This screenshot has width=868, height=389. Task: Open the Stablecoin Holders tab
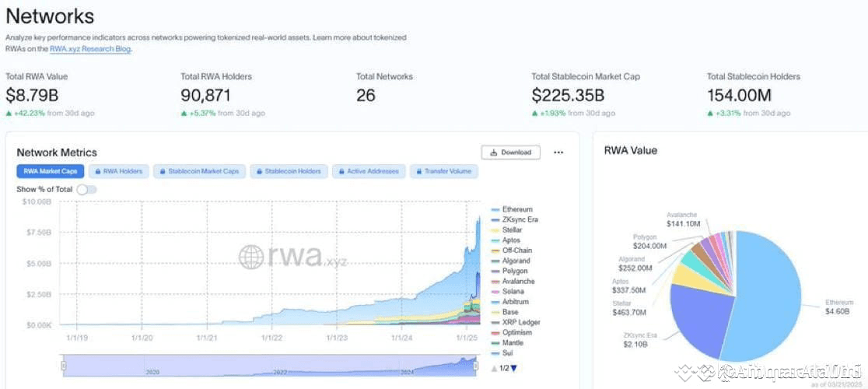pyautogui.click(x=289, y=171)
